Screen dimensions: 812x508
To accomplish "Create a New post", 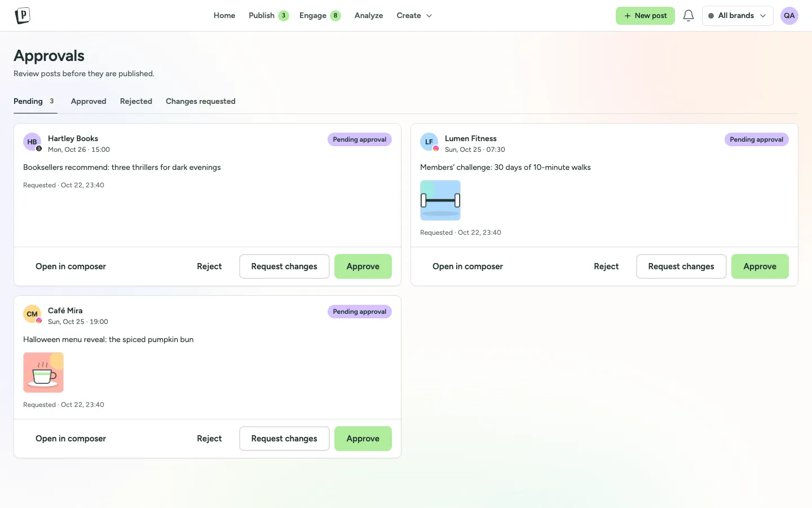I will pyautogui.click(x=645, y=16).
